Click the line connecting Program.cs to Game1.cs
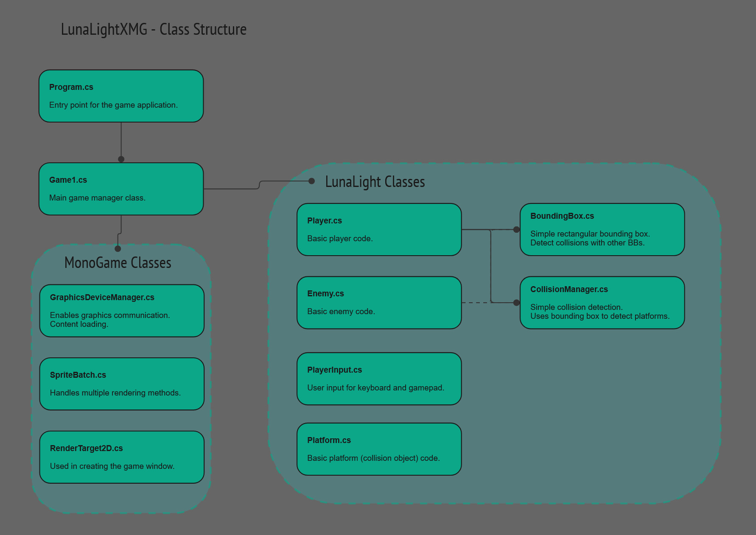The width and height of the screenshot is (756, 535). tap(121, 139)
